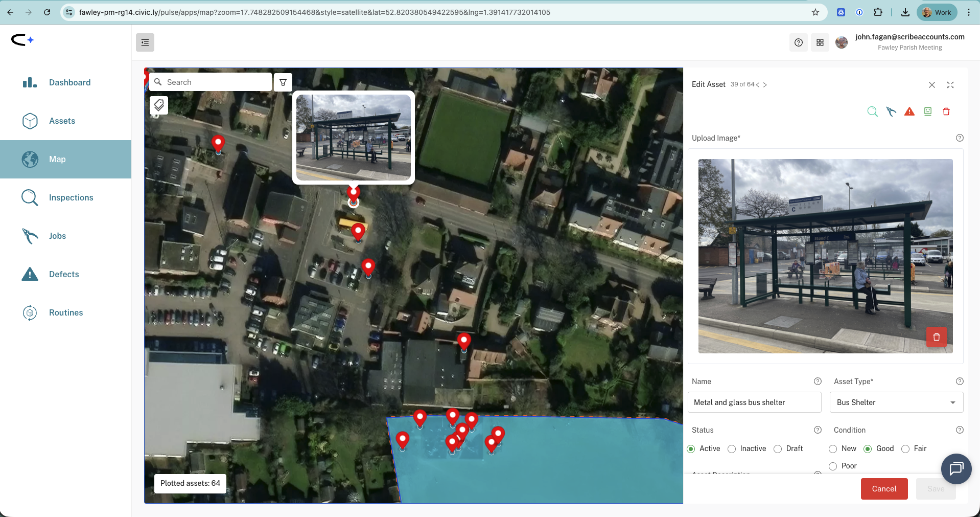
Task: Open the apps grid icon in the header
Action: point(820,42)
